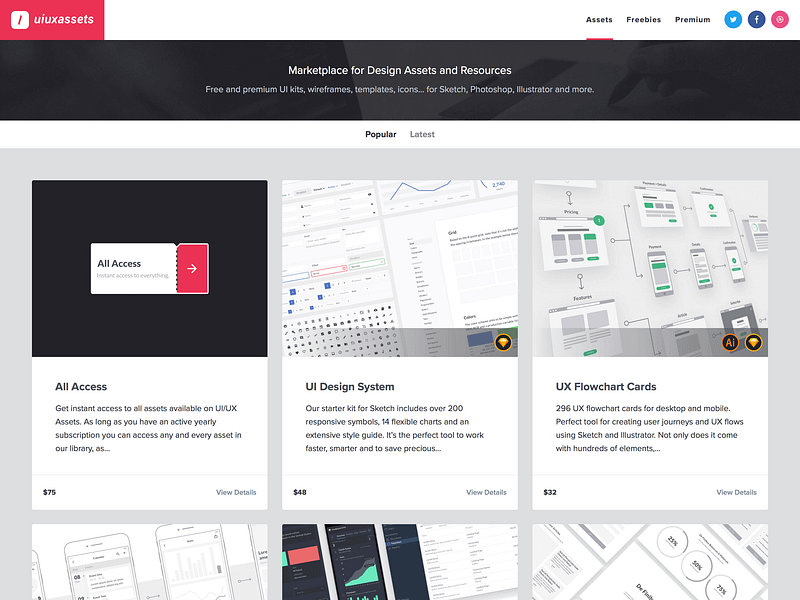Open the UI Design System title
The image size is (800, 600).
pos(350,387)
